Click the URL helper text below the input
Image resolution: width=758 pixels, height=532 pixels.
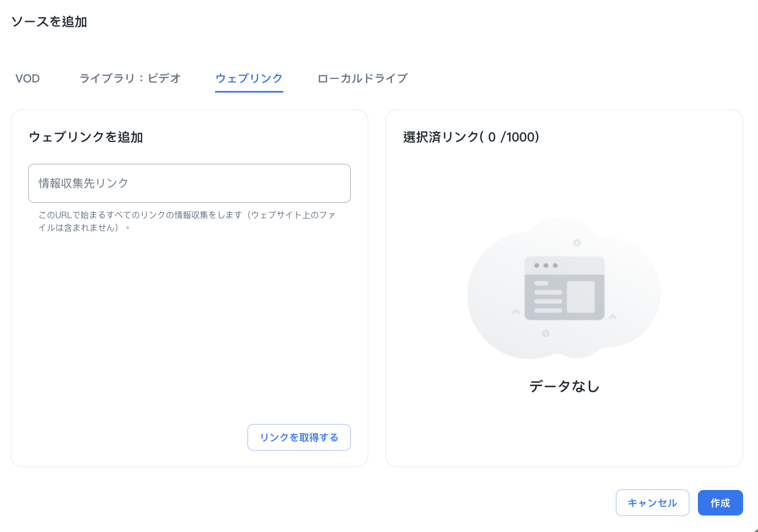(186, 221)
